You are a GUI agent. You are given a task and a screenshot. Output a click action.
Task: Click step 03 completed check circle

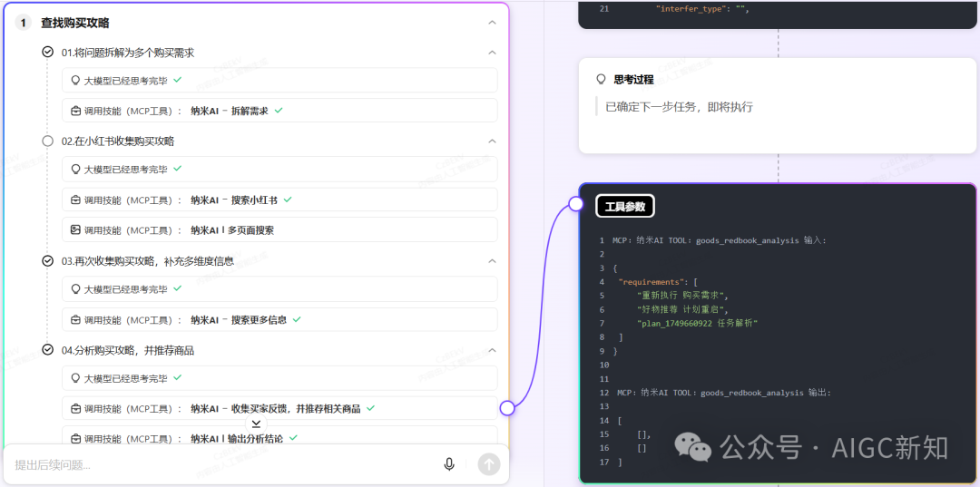(x=47, y=261)
